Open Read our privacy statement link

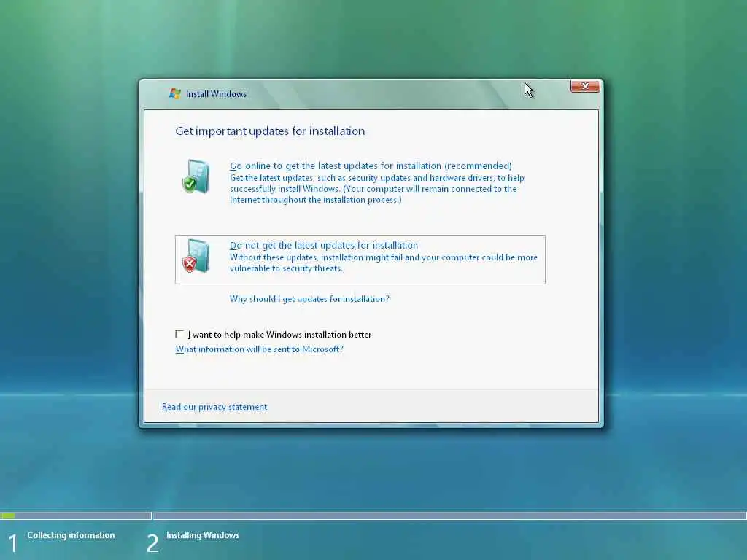[x=214, y=407]
